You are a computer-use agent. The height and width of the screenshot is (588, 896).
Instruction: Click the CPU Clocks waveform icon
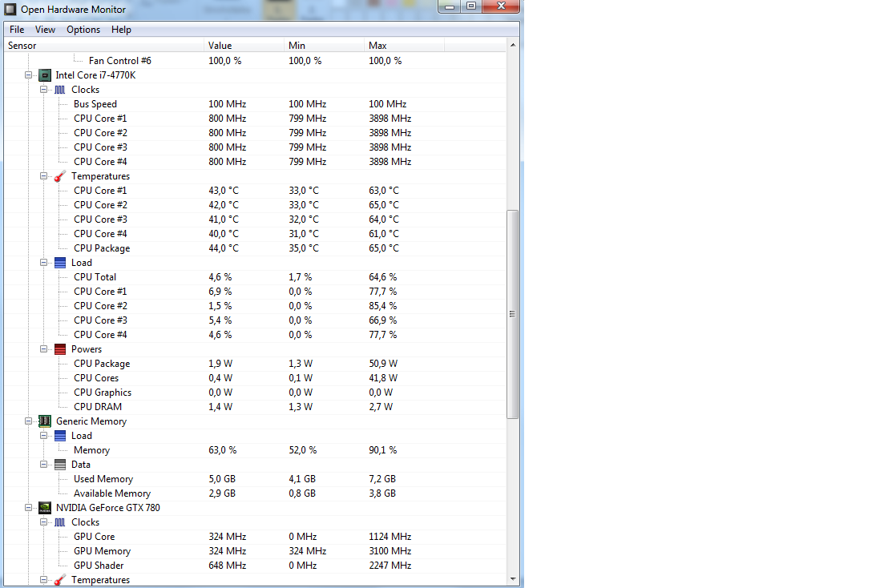pos(60,90)
